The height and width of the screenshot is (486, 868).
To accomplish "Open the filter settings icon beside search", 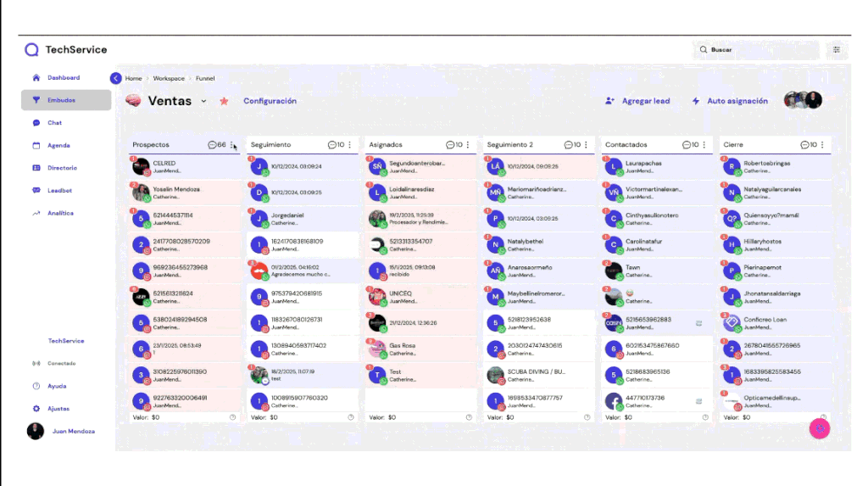I will pyautogui.click(x=837, y=50).
